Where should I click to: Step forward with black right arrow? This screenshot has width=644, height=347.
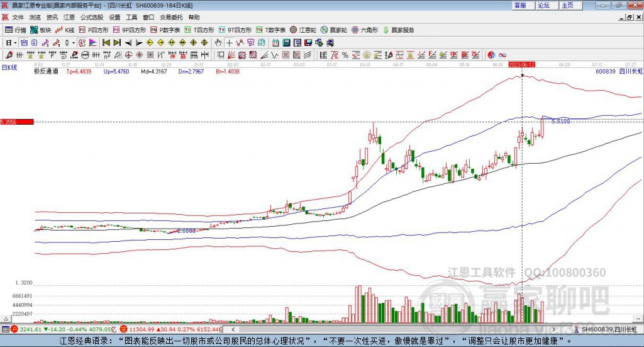coord(139,43)
